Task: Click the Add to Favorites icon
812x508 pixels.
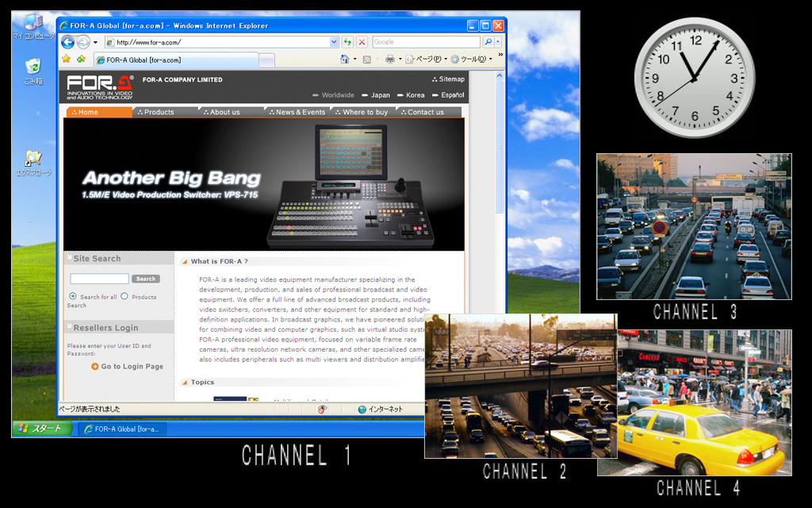Action: tap(81, 60)
